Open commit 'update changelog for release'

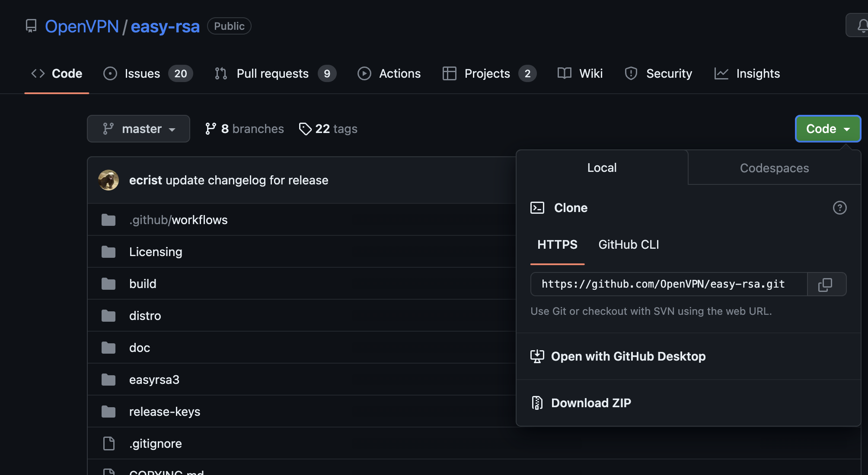point(247,180)
